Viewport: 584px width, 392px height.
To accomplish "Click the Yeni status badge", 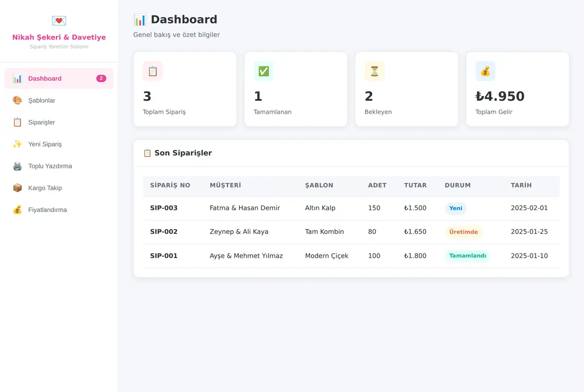I will 456,208.
